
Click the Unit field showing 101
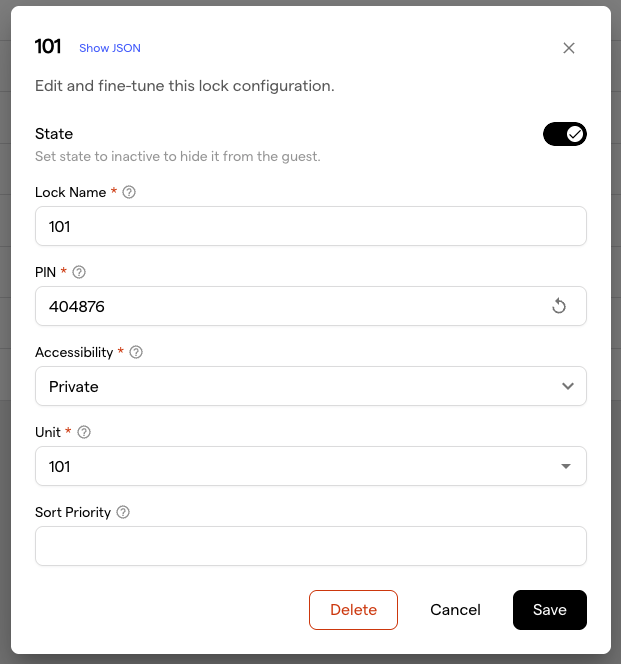(x=290, y=466)
